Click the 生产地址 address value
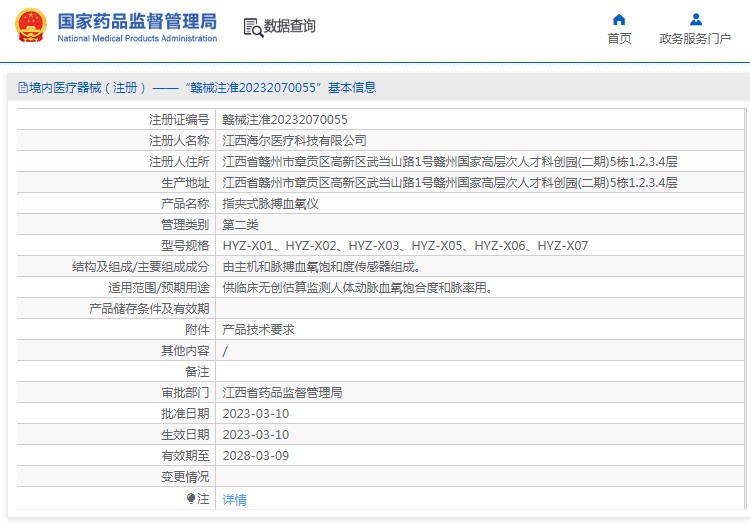The width and height of the screenshot is (750, 525). (x=450, y=183)
